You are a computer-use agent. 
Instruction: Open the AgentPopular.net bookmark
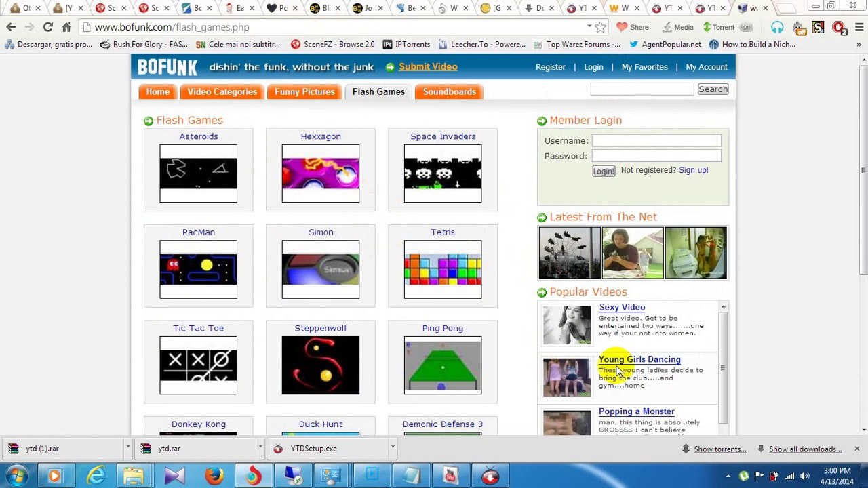(665, 44)
